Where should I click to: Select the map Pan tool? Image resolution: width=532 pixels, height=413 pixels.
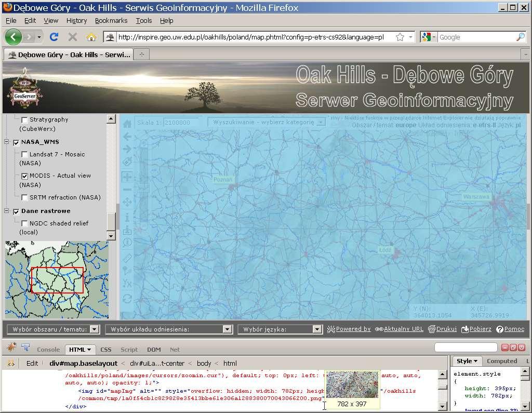tap(127, 203)
